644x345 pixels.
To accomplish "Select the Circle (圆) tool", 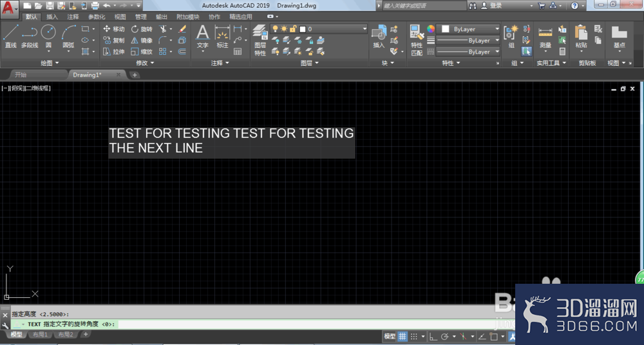I will 48,36.
